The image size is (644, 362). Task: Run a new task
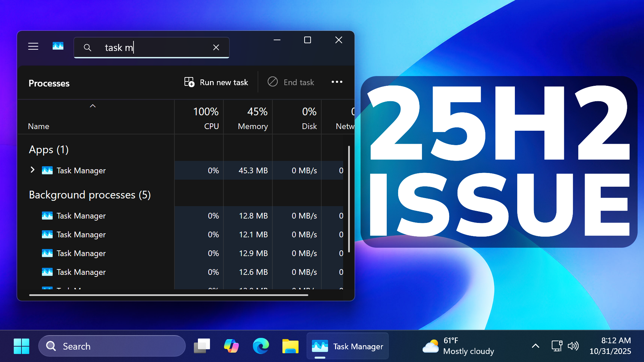216,82
